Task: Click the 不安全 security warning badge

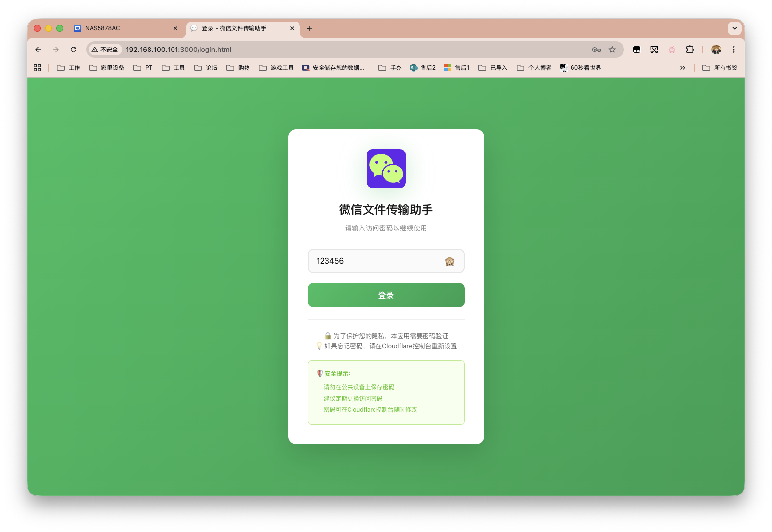Action: (105, 50)
